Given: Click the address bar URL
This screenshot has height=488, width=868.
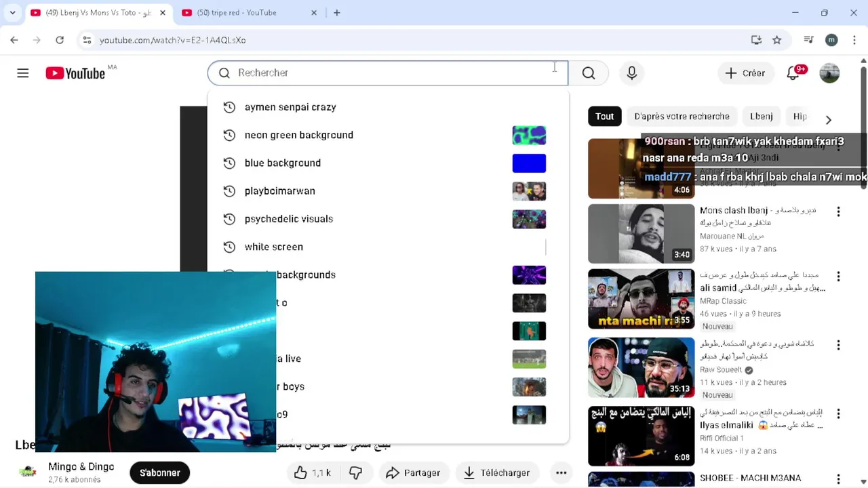Looking at the screenshot, I should point(172,40).
